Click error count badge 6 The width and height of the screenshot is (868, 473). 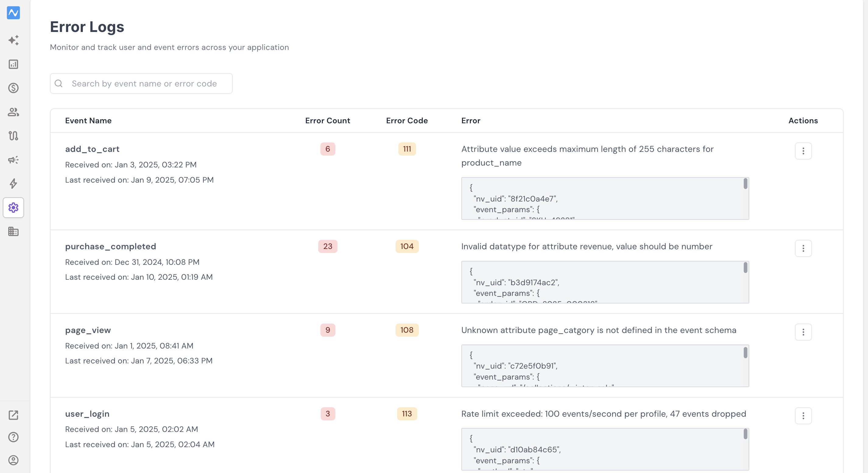point(327,149)
